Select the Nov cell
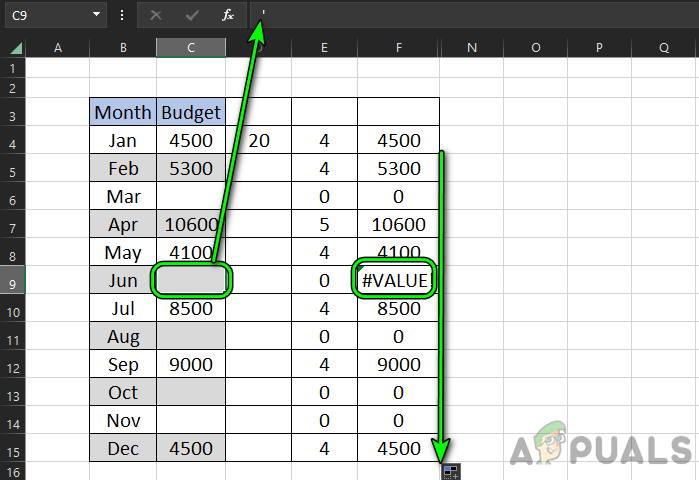 (x=123, y=420)
